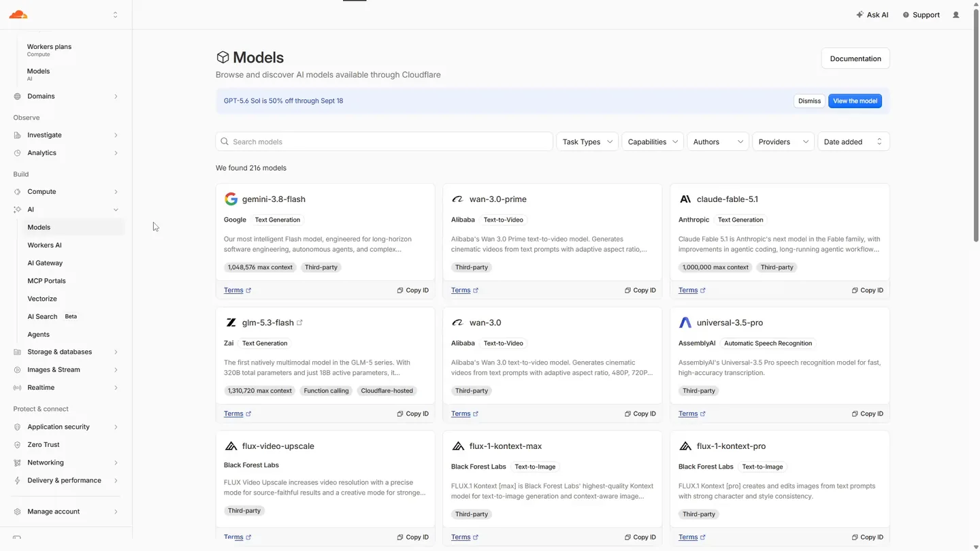980x551 pixels.
Task: Open Terms link on universal-3.5-pro card
Action: click(x=692, y=414)
